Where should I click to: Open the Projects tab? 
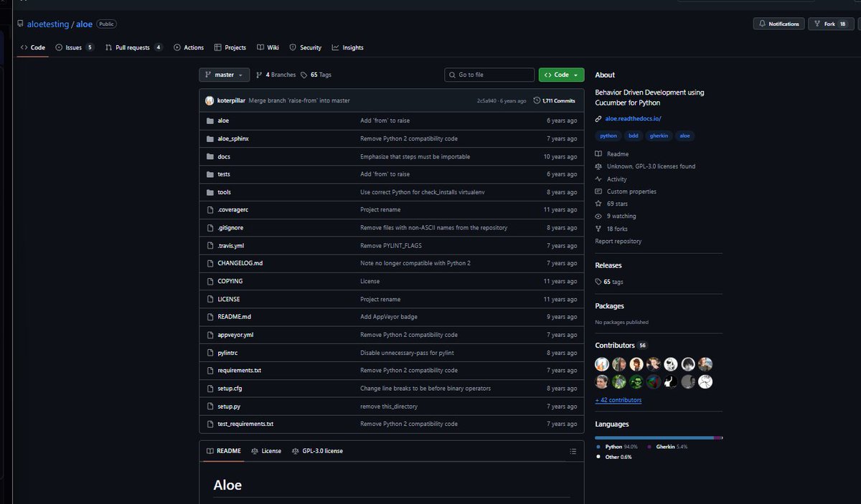(230, 47)
